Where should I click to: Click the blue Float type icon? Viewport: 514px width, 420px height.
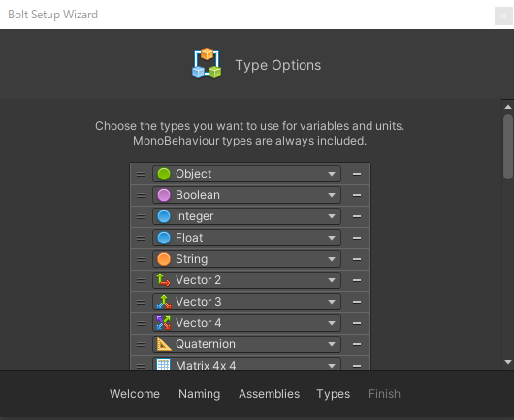point(164,238)
